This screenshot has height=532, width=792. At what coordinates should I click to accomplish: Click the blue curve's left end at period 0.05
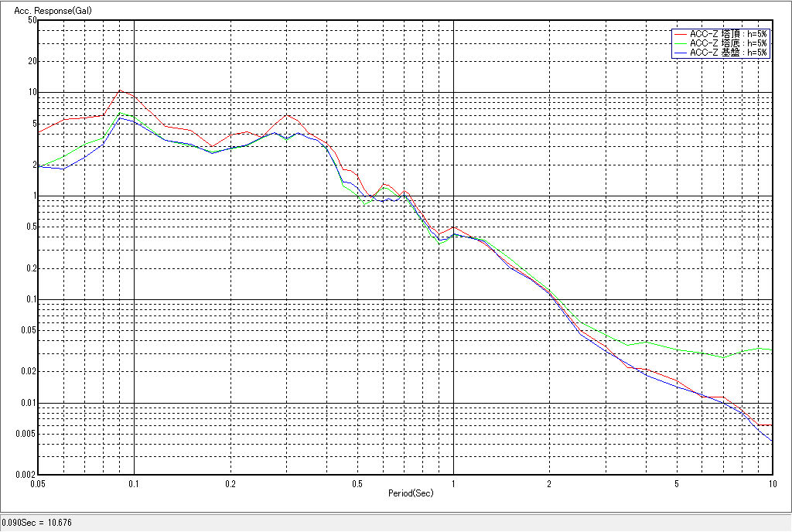click(x=39, y=166)
